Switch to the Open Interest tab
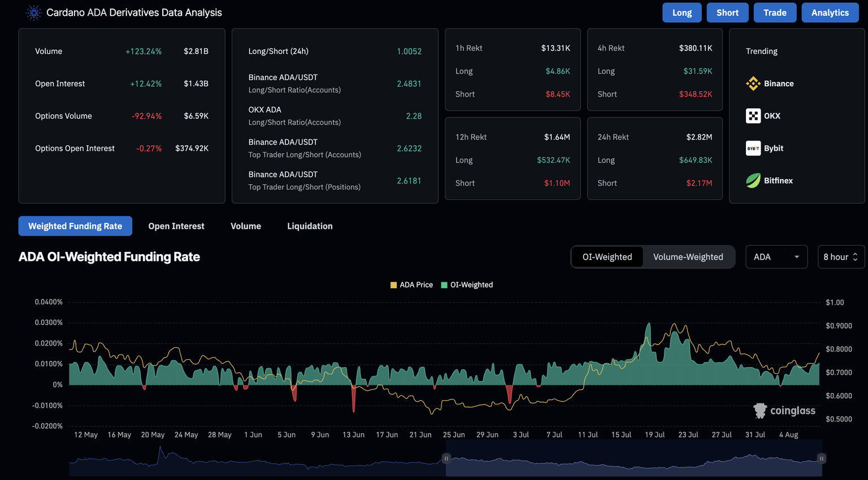 [176, 226]
